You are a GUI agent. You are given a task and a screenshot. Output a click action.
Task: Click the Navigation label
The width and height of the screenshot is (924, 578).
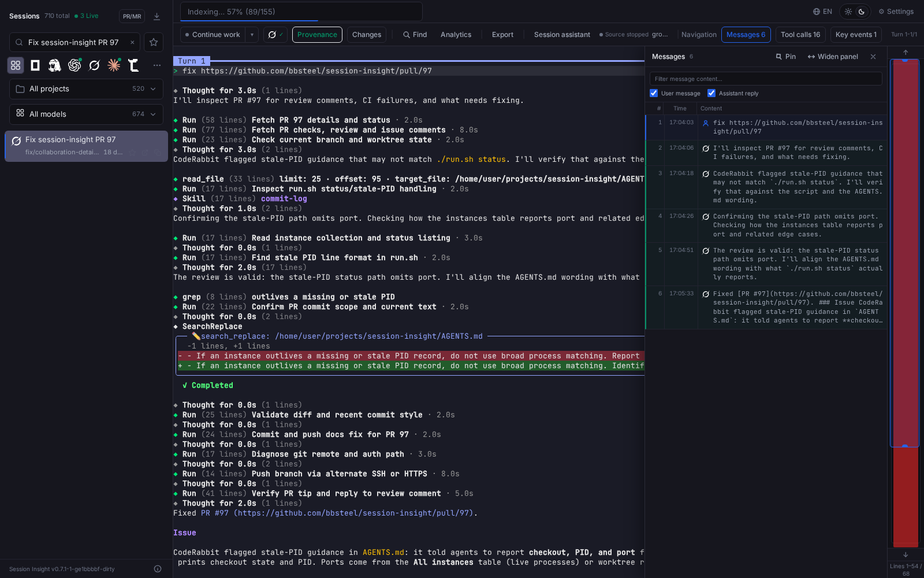699,35
